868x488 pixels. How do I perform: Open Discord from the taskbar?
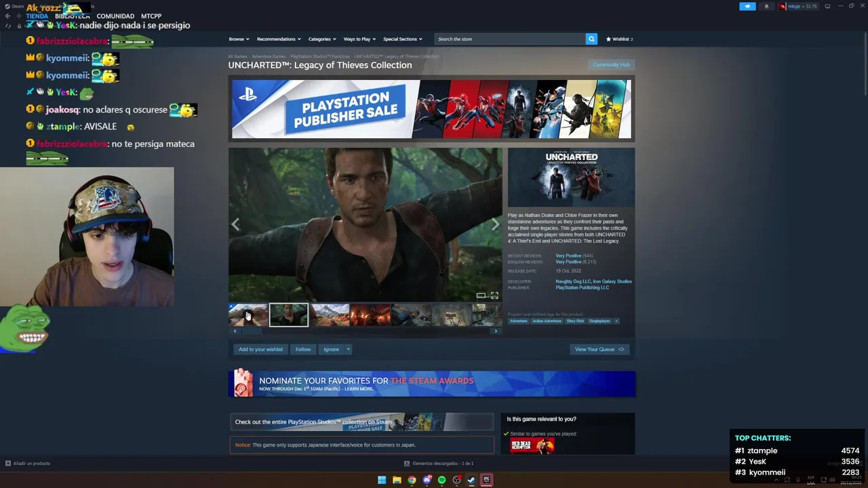(x=427, y=480)
